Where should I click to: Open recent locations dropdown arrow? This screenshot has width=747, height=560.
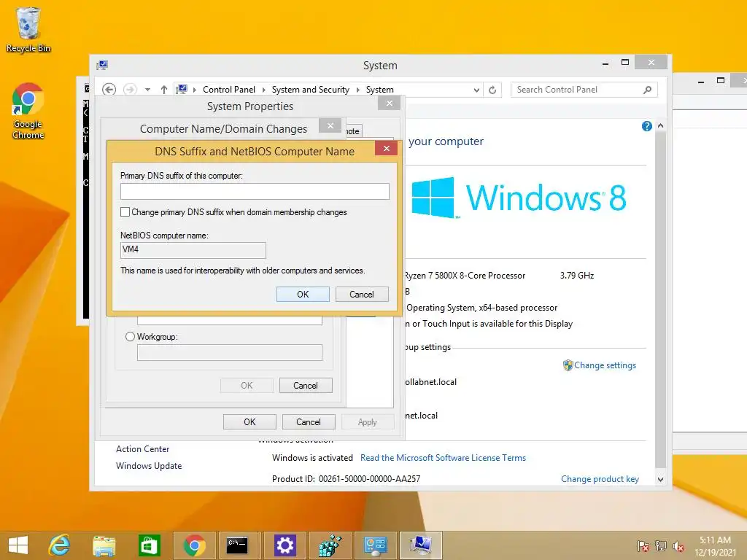147,90
